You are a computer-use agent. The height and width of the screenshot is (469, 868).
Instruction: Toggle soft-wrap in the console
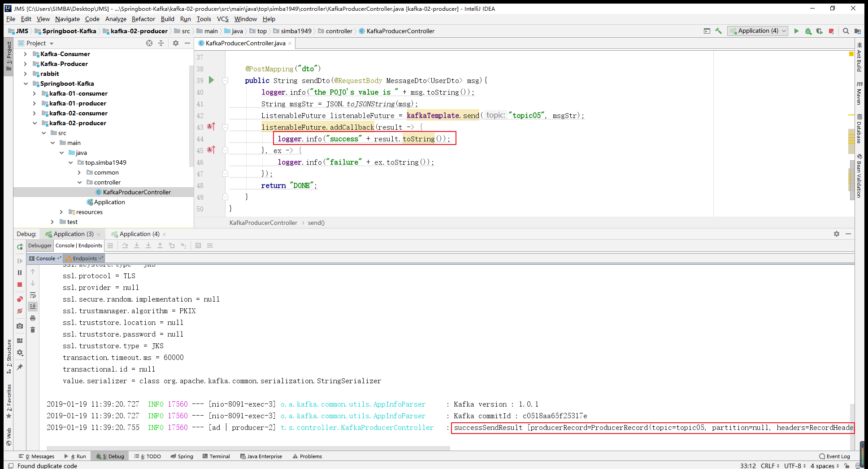click(x=33, y=295)
